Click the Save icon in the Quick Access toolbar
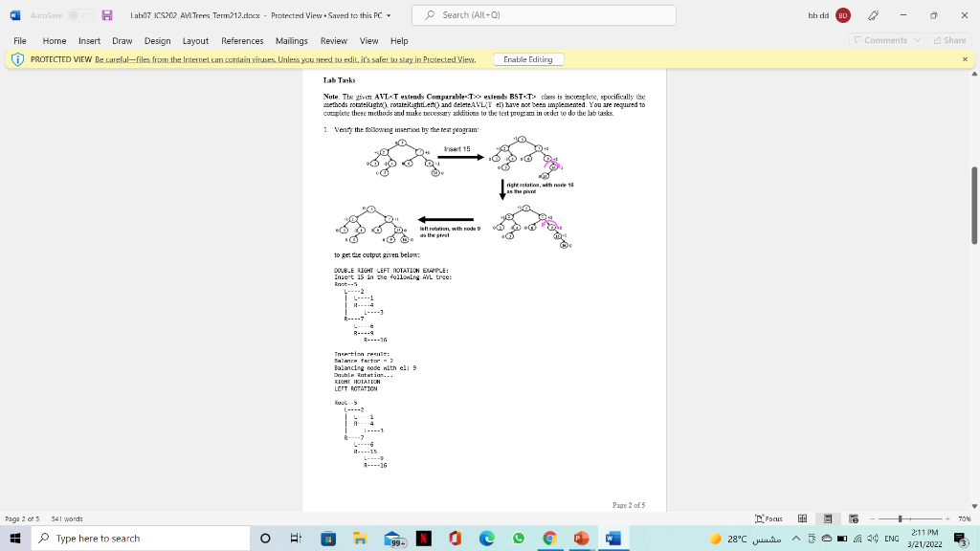This screenshot has height=551, width=980. click(x=107, y=13)
